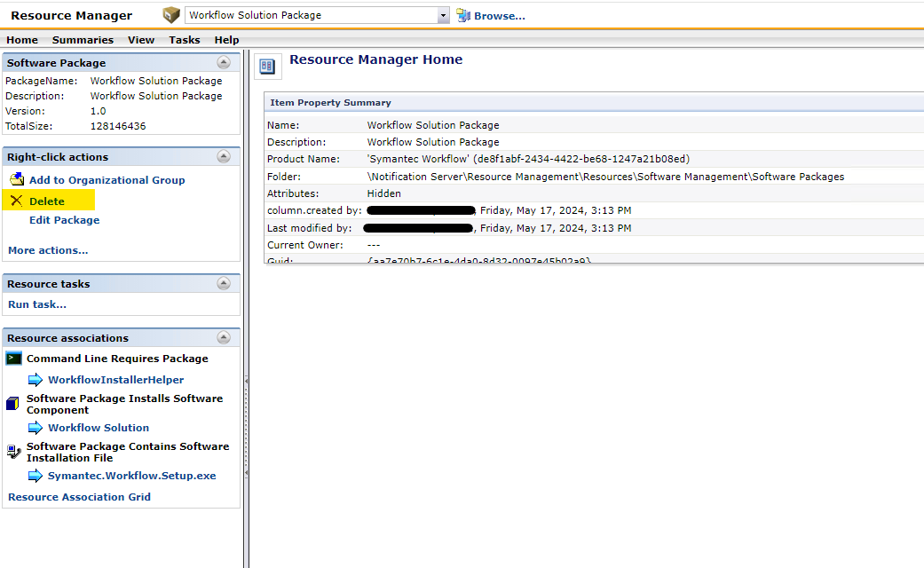Click the package box icon beside dropdown

point(171,15)
